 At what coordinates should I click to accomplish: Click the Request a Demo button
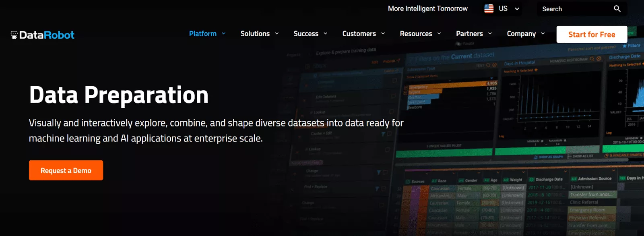tap(66, 170)
